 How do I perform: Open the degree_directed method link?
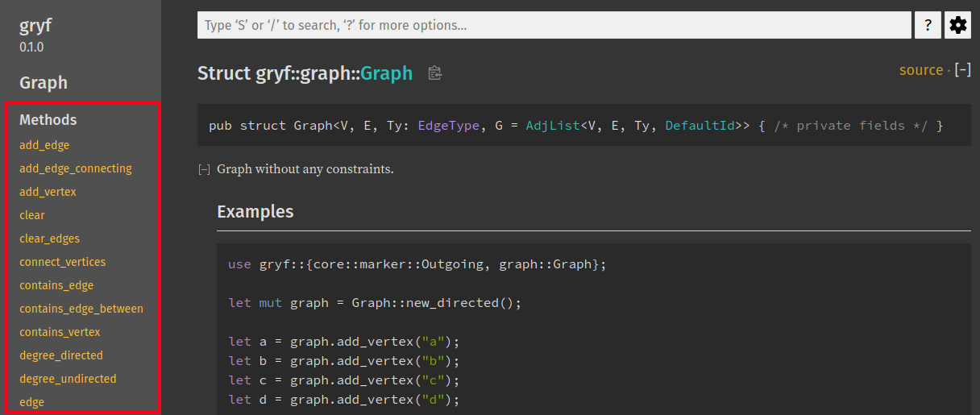[x=61, y=355]
